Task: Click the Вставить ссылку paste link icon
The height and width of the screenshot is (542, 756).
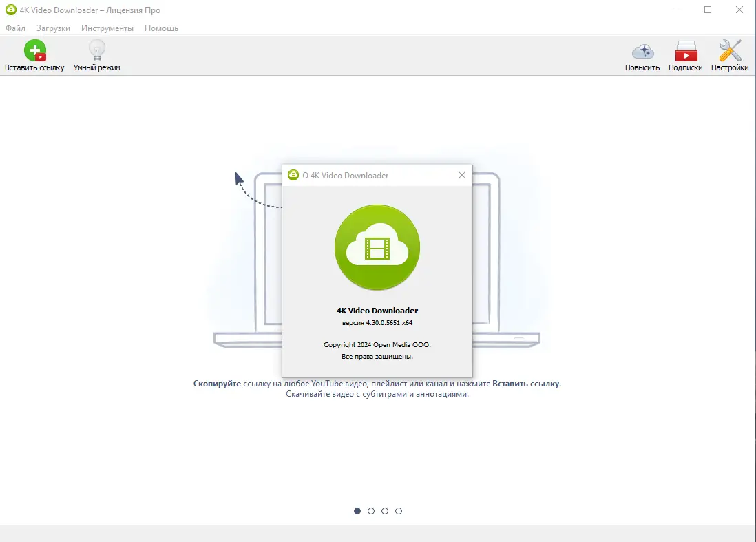Action: 34,51
